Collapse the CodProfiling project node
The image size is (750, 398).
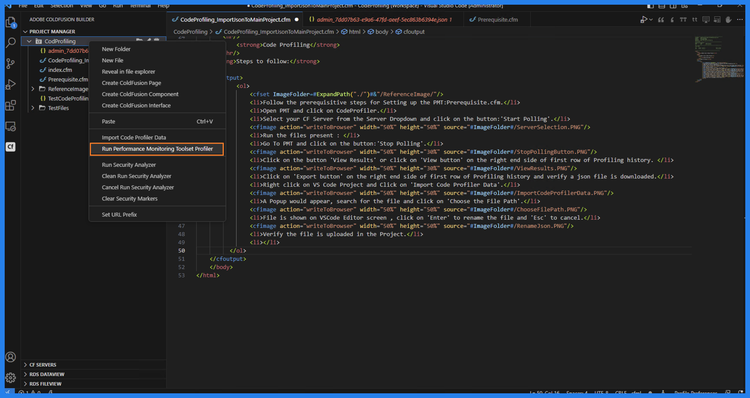click(29, 41)
